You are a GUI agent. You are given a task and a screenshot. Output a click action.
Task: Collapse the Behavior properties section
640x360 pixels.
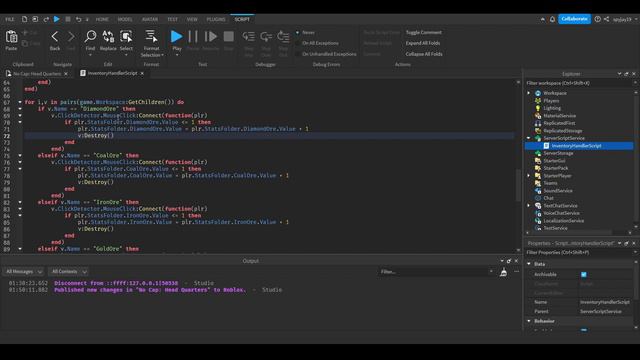click(529, 321)
